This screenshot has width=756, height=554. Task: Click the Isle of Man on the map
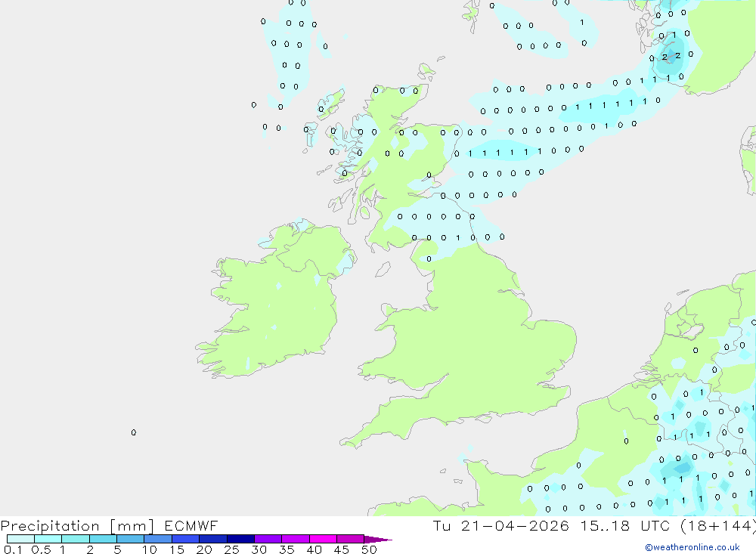383,269
